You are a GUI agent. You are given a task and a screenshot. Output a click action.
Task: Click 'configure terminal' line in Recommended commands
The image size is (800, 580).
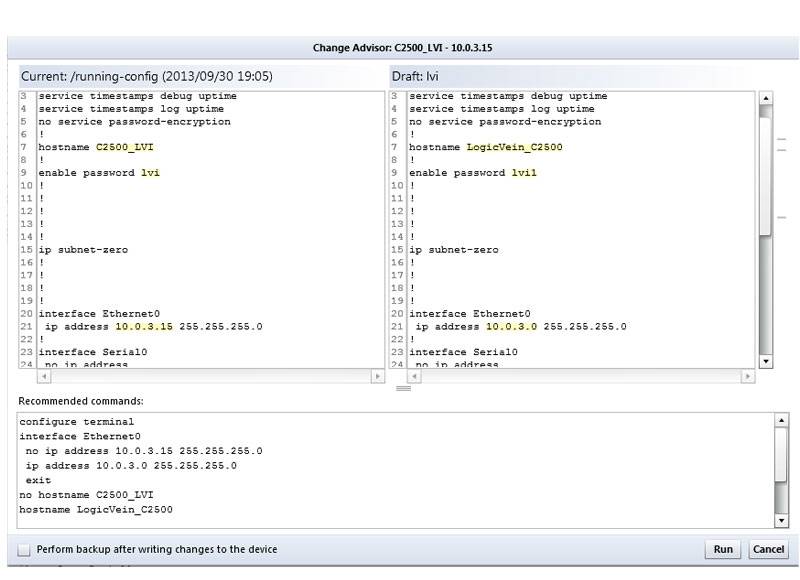point(76,422)
